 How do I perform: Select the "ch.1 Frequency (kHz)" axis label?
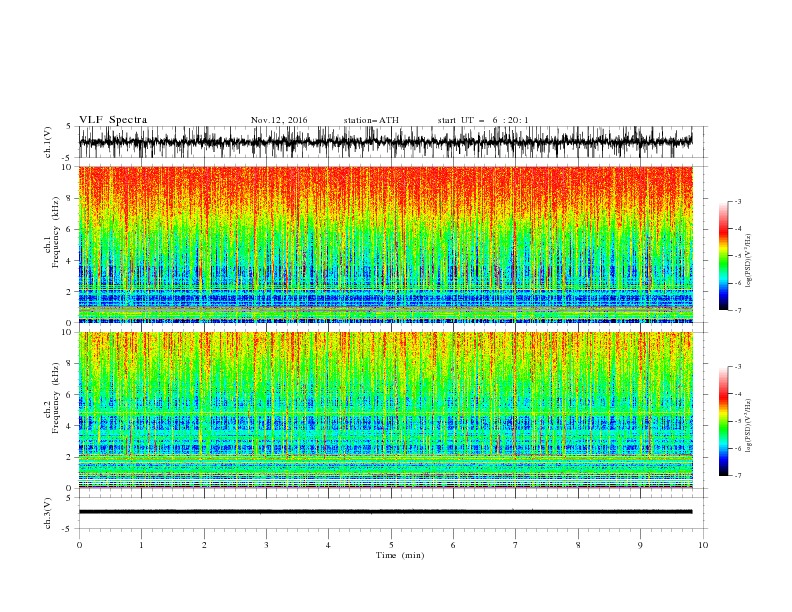pyautogui.click(x=52, y=232)
